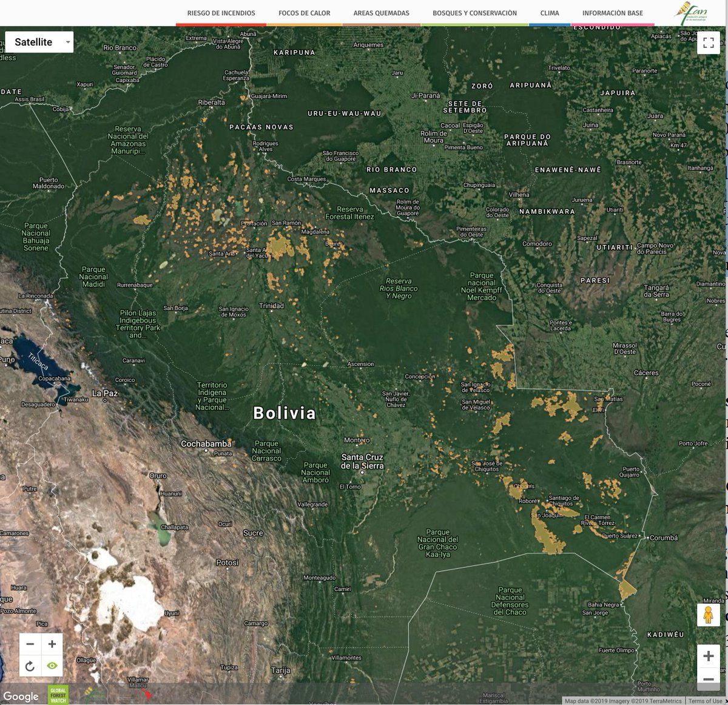Toggle layer visibility with the green eye icon
728x705 pixels.
(x=52, y=666)
